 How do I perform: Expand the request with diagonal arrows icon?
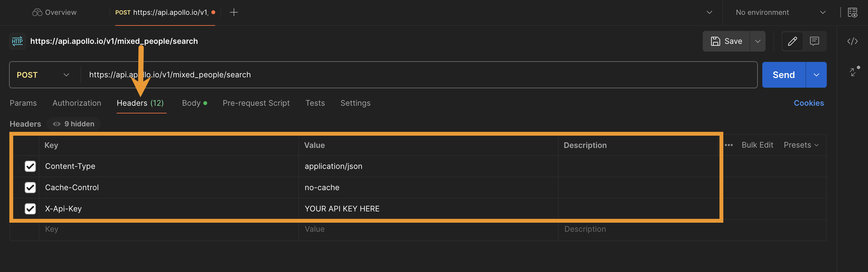(853, 72)
